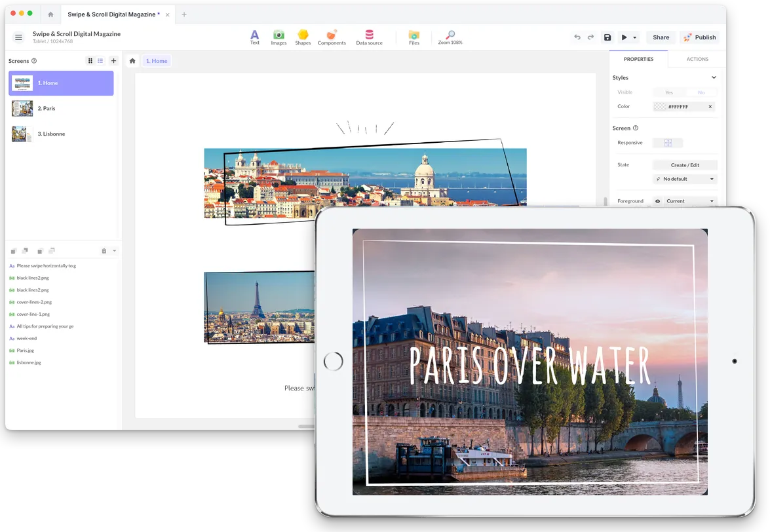This screenshot has height=532, width=770.
Task: Click the Share button
Action: coord(661,37)
